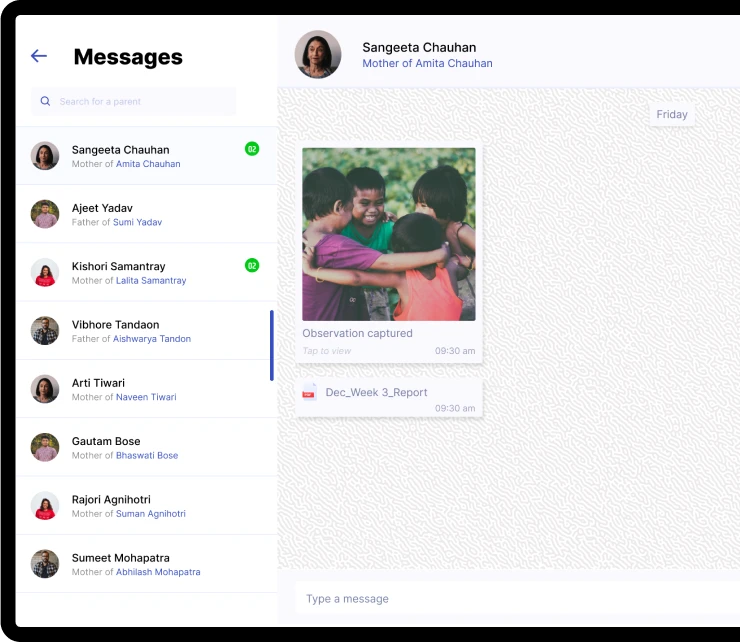Select the Gautam Bose conversation
Screen dimensions: 740x642
click(x=106, y=441)
